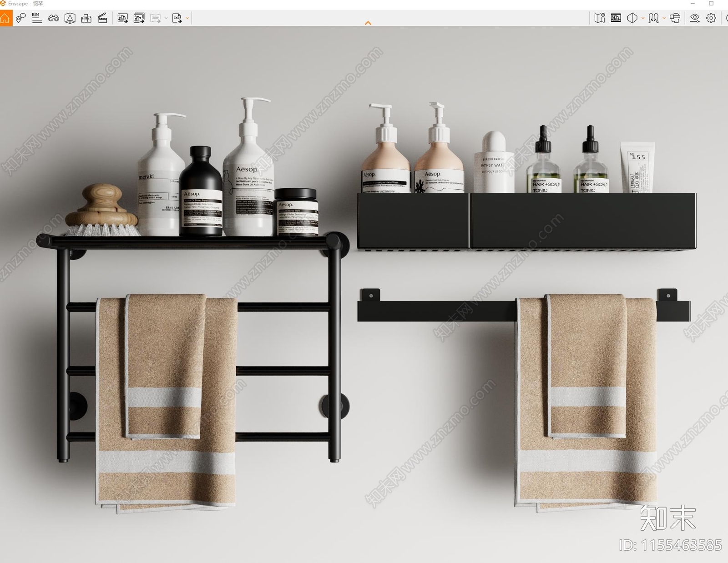Image resolution: width=728 pixels, height=563 pixels.
Task: Maximize the Enscape window
Action: point(711,4)
